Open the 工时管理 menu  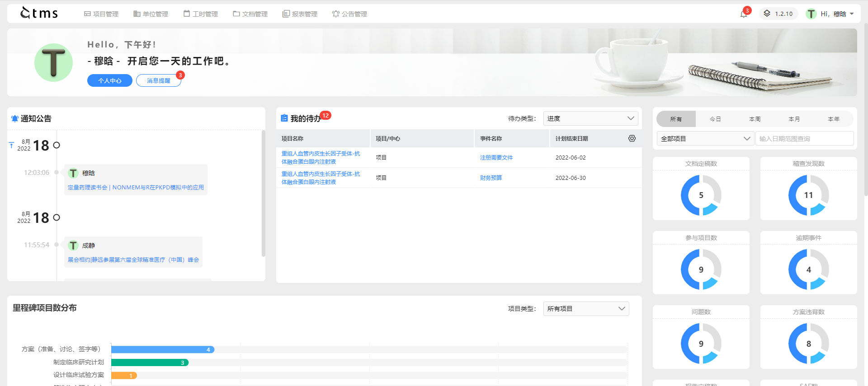[201, 14]
